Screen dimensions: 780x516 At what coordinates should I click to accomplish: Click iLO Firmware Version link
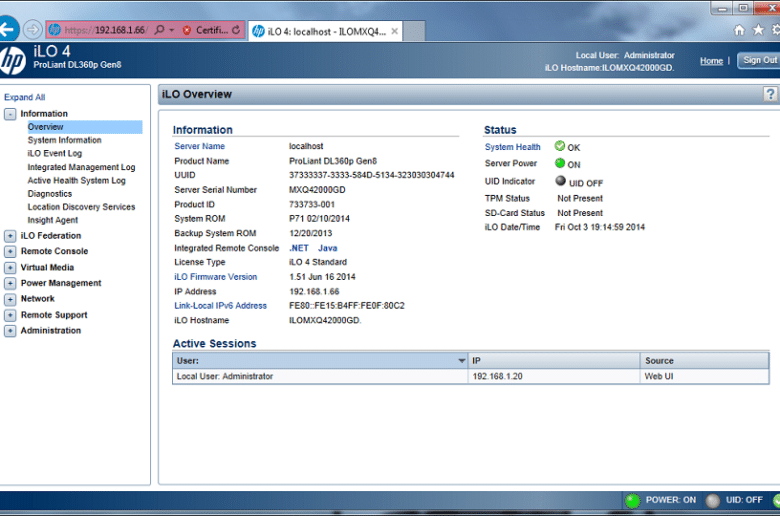pyautogui.click(x=215, y=277)
